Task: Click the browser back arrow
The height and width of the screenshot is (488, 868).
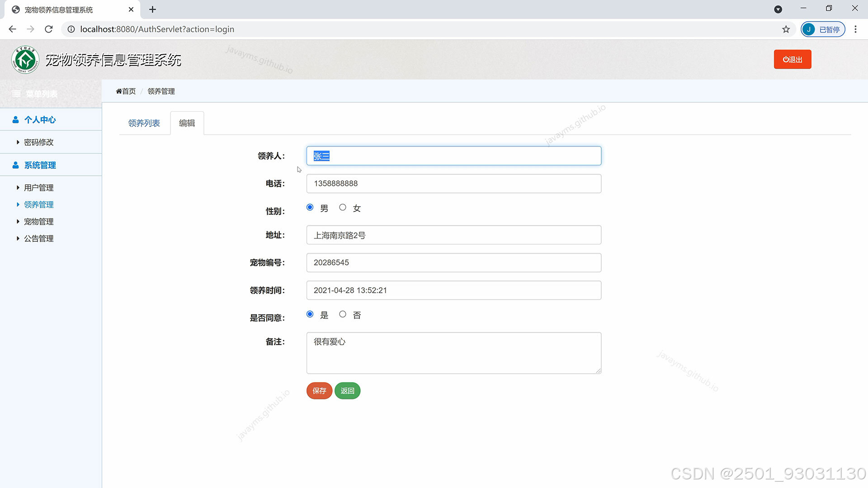Action: [12, 29]
